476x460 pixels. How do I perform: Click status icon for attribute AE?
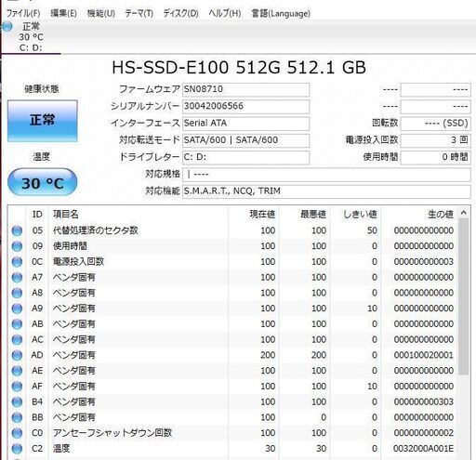tap(17, 371)
